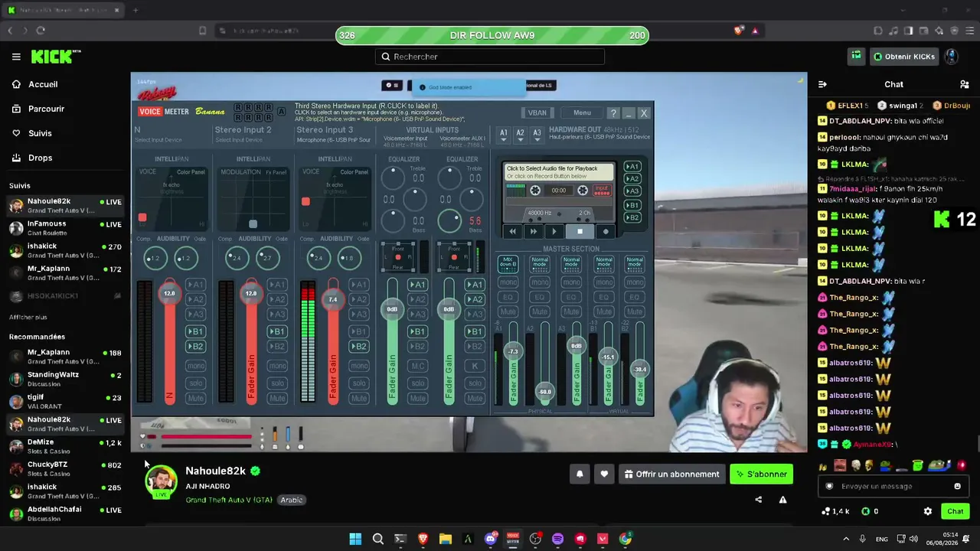Toggle EQ on master A2 bus
This screenshot has width=980, height=551.
[540, 297]
